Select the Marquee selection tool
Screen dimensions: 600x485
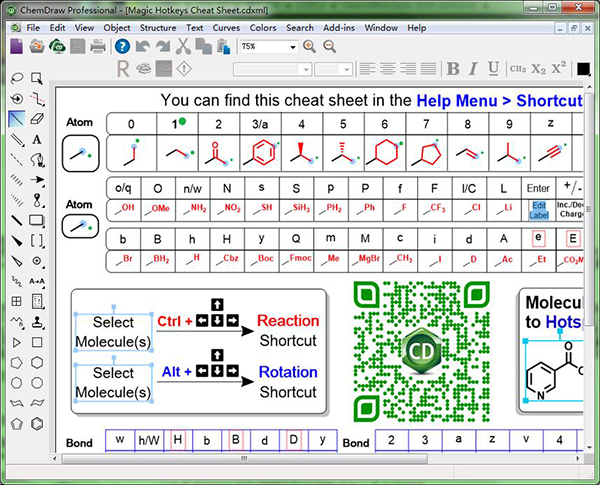click(37, 78)
